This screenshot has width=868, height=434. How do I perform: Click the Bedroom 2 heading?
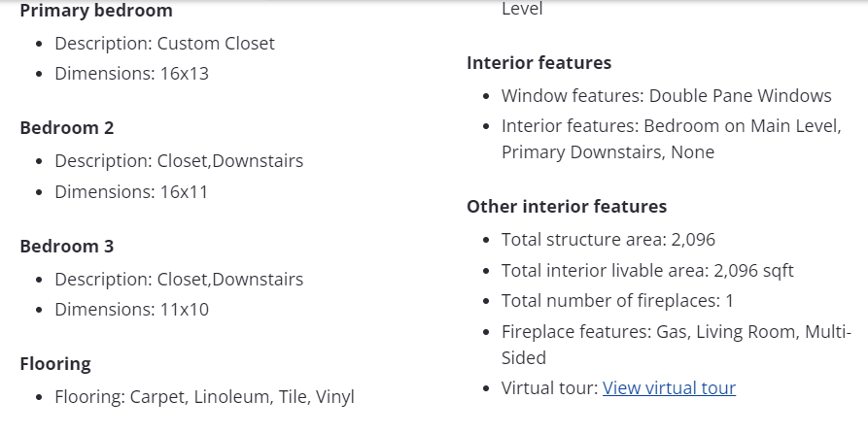coord(67,128)
